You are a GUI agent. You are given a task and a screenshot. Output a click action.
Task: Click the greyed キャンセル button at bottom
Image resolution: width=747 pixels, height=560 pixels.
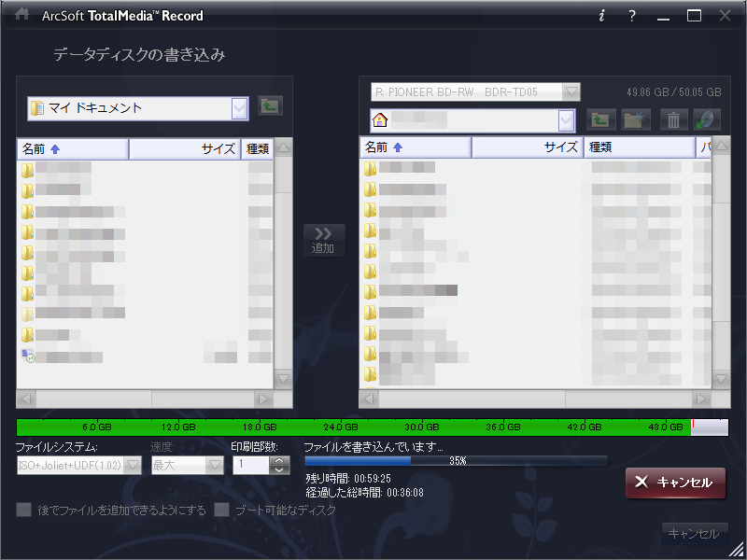coord(694,533)
